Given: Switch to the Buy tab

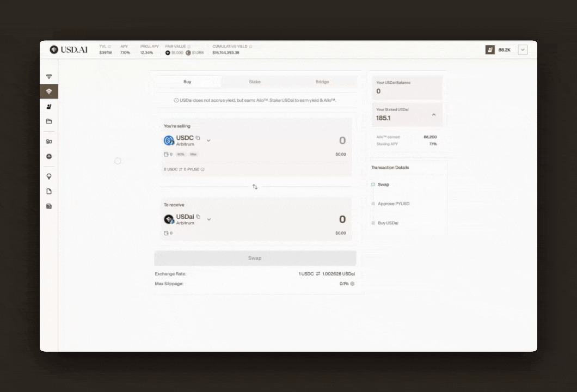Looking at the screenshot, I should pos(187,82).
